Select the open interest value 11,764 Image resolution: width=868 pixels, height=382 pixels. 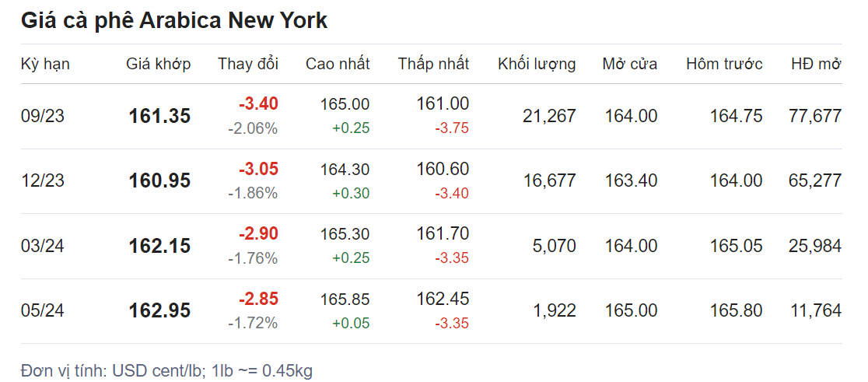(814, 310)
